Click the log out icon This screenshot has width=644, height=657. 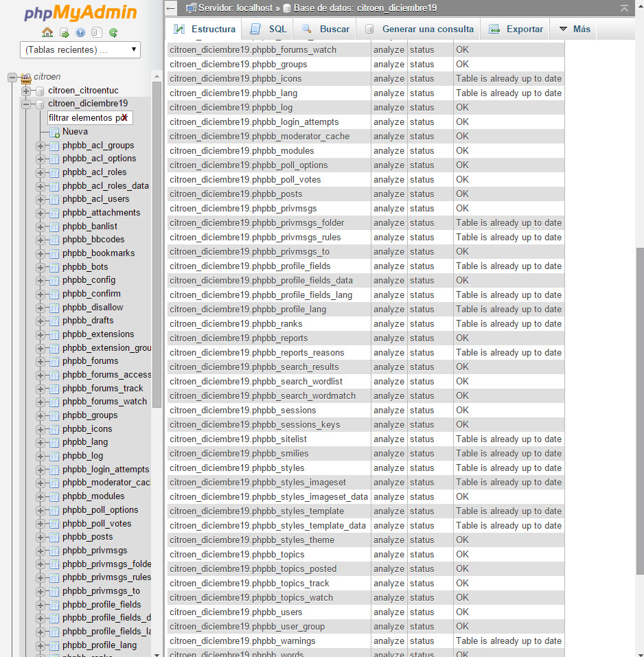pos(64,32)
